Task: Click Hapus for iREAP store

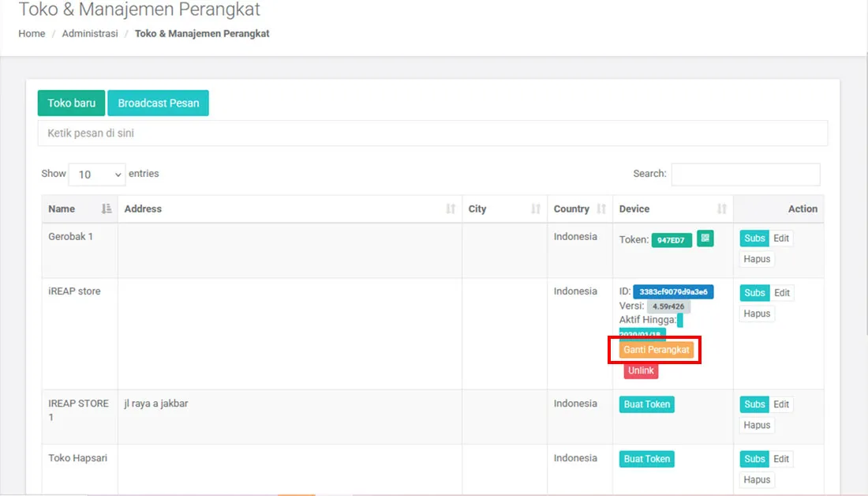Action: (757, 314)
